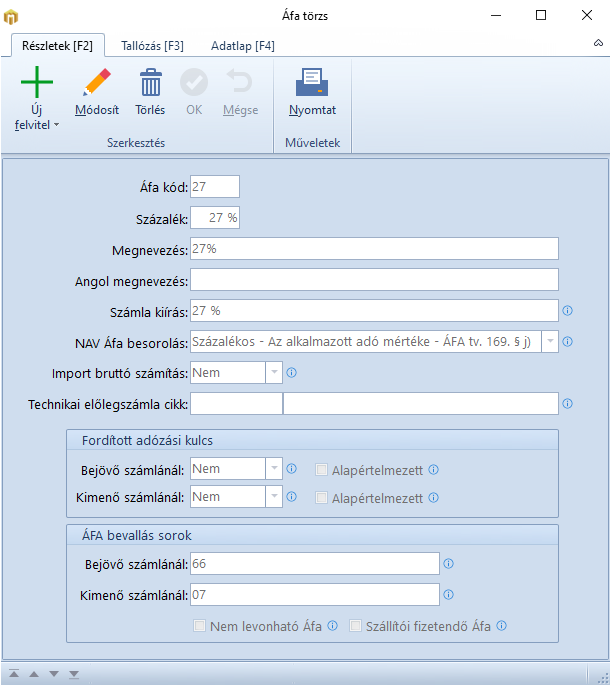Check the Szállítói fizetendő Áfa option

click(355, 626)
